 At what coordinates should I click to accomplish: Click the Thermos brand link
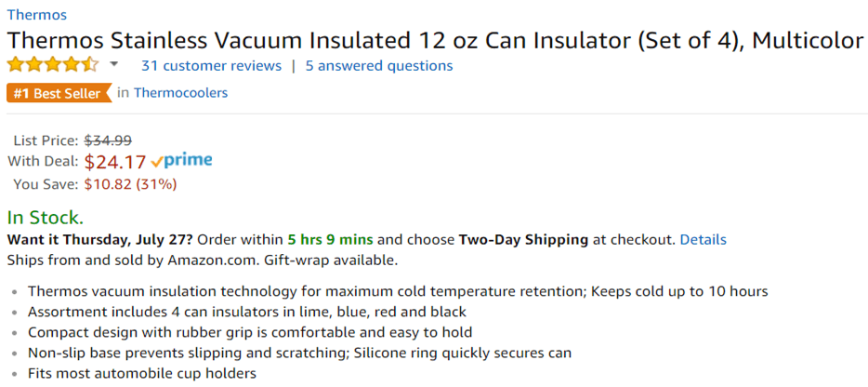click(36, 15)
